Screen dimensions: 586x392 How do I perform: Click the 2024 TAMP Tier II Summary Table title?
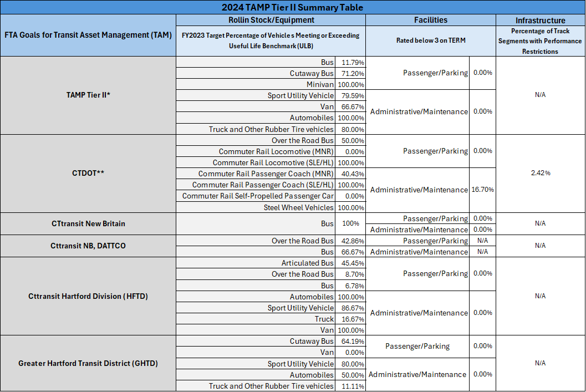click(x=293, y=7)
